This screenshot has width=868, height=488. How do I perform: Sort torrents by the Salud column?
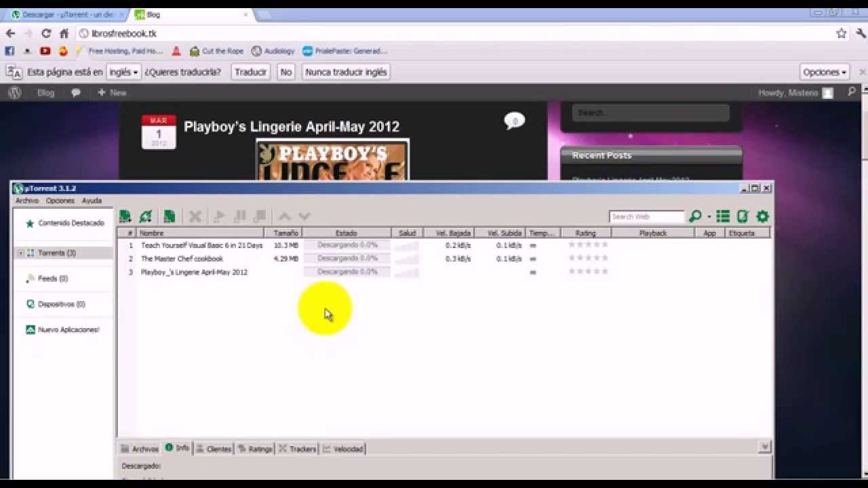tap(407, 233)
